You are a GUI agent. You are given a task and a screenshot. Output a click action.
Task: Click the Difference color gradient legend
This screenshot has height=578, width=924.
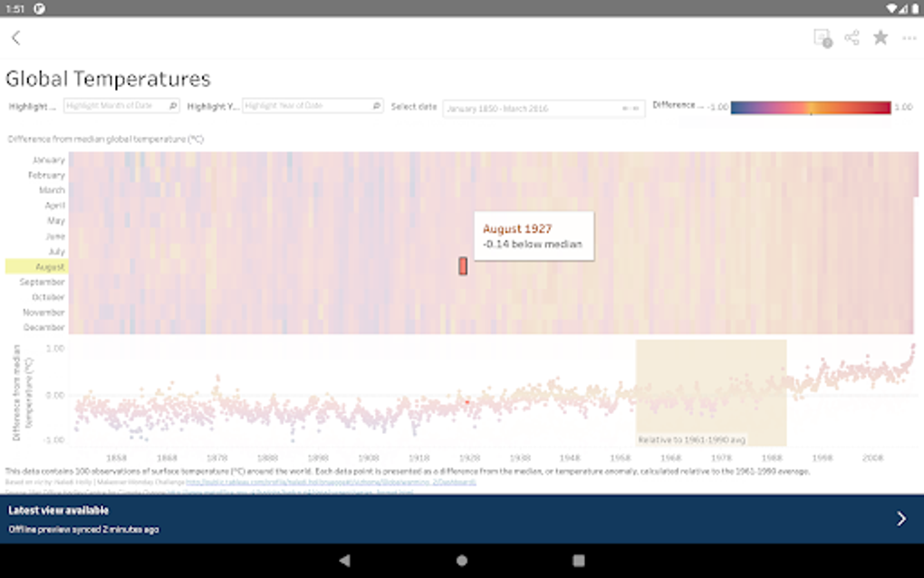[x=811, y=106]
